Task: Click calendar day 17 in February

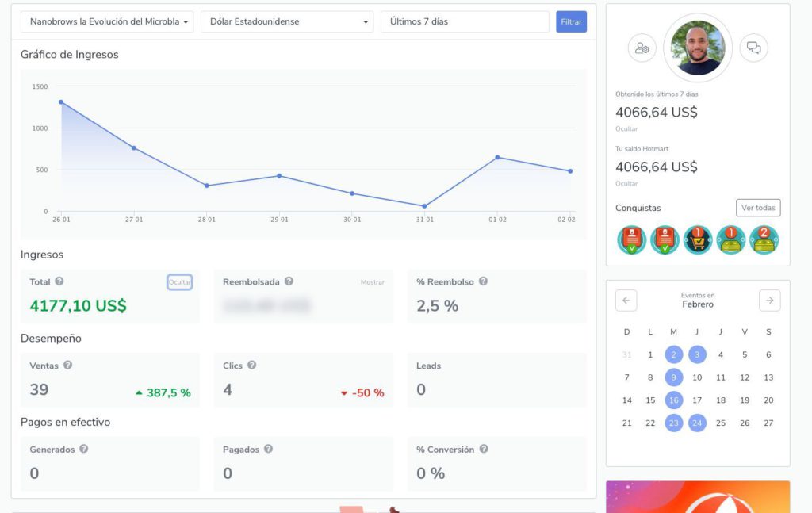Action: pos(697,400)
